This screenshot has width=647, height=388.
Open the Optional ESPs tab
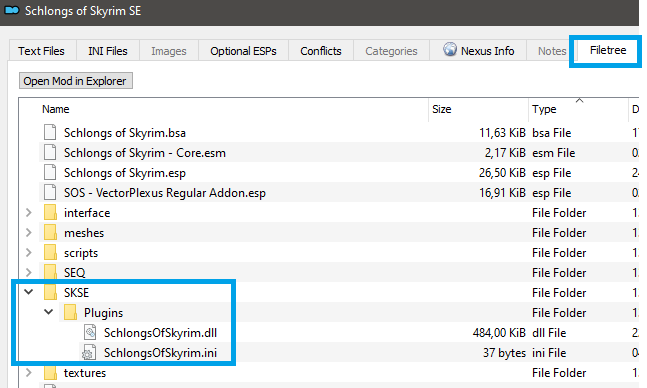tap(243, 51)
